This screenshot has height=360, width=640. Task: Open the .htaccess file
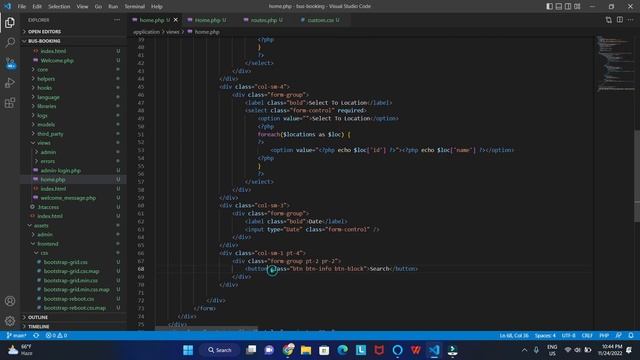point(48,207)
